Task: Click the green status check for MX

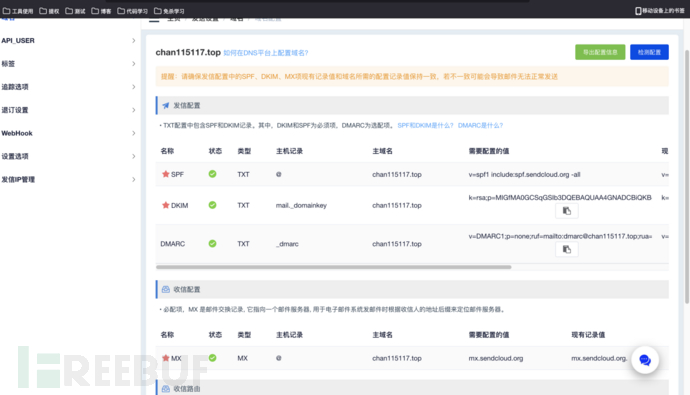Action: coord(212,358)
